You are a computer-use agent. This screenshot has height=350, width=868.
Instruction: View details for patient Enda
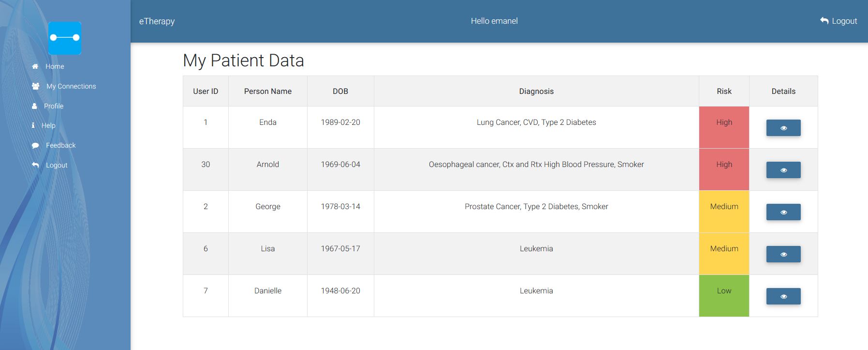click(783, 128)
